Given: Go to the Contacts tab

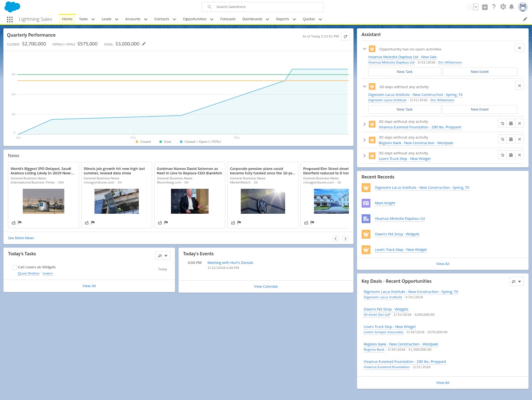Looking at the screenshot, I should click(162, 19).
